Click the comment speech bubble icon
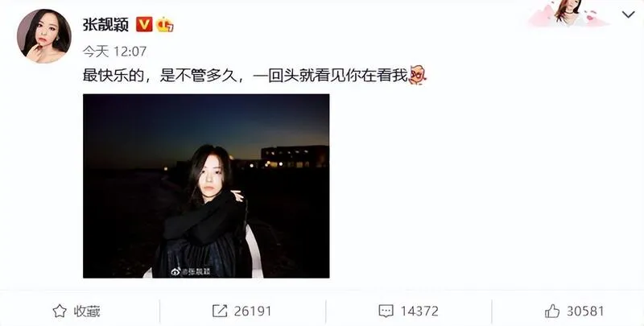 click(x=386, y=312)
